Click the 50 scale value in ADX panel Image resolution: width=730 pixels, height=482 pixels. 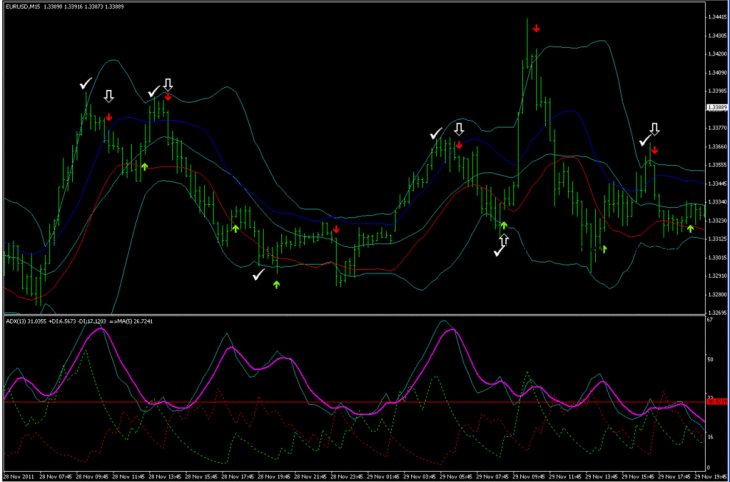pyautogui.click(x=710, y=360)
